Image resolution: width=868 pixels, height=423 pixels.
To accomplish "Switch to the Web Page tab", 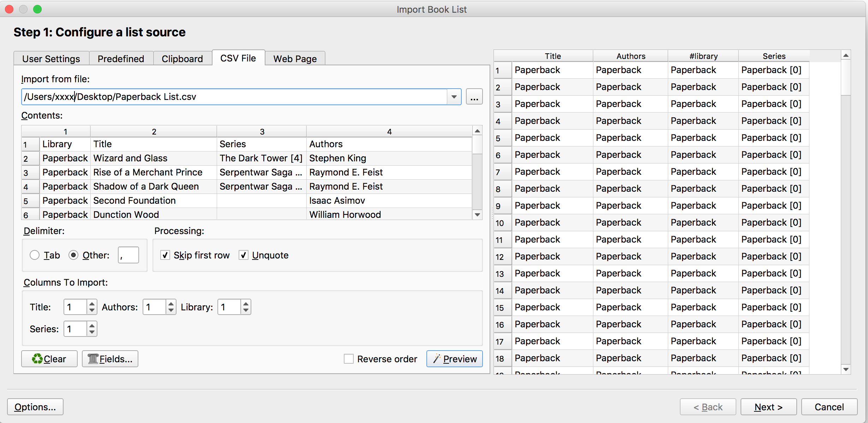I will (295, 59).
